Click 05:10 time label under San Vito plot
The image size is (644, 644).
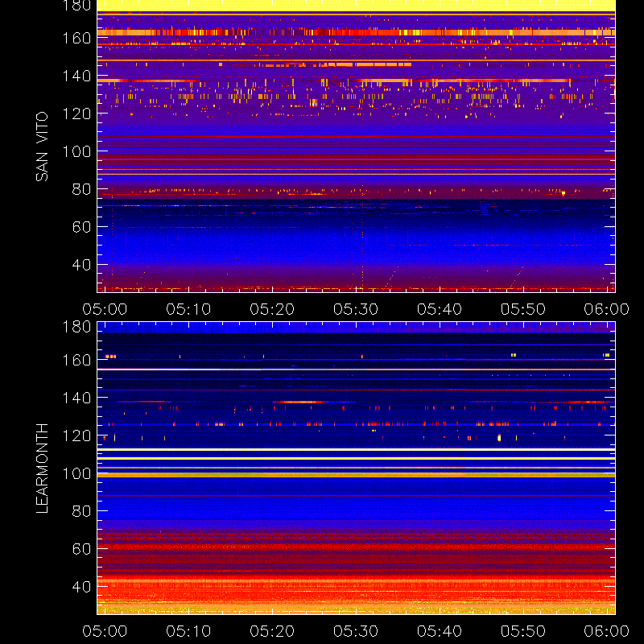tap(188, 309)
